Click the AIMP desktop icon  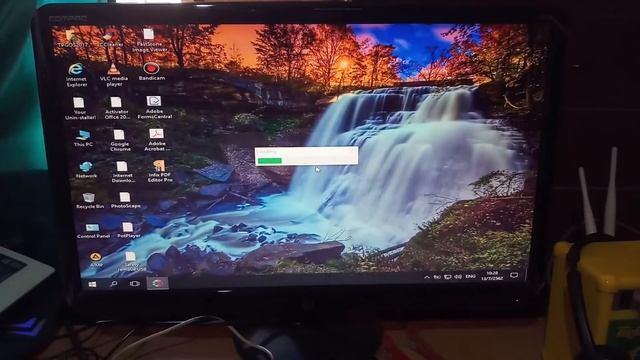pyautogui.click(x=96, y=259)
